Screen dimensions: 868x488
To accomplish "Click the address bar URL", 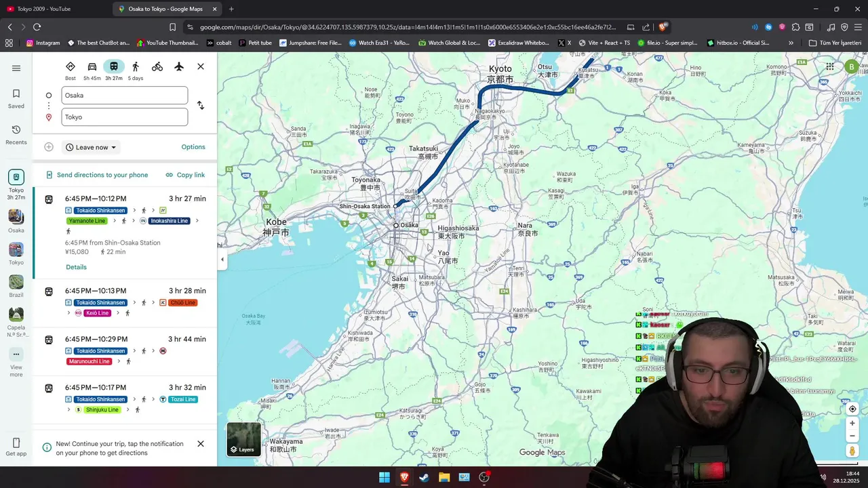I will click(x=408, y=27).
